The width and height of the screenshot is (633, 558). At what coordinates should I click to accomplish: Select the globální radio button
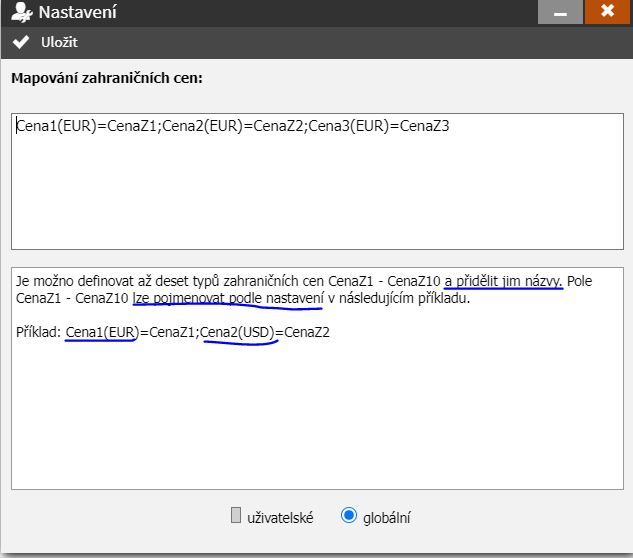[349, 516]
